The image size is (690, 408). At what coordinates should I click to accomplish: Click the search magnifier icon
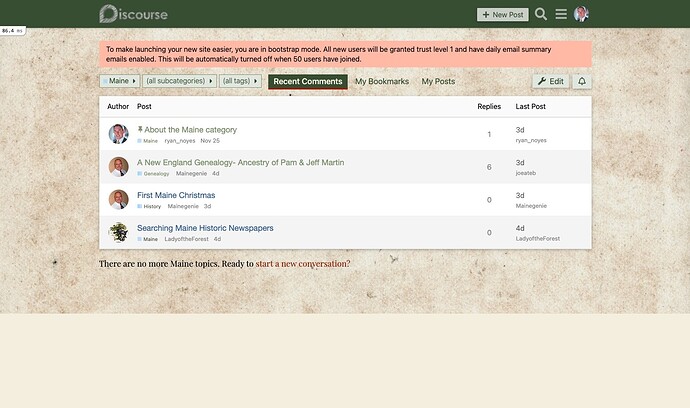click(x=541, y=14)
